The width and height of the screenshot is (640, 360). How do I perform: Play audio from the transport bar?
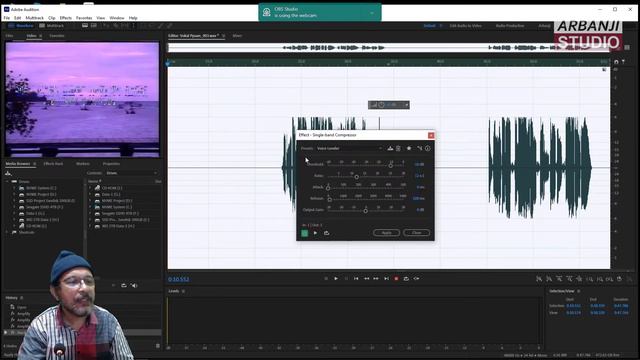[336, 279]
